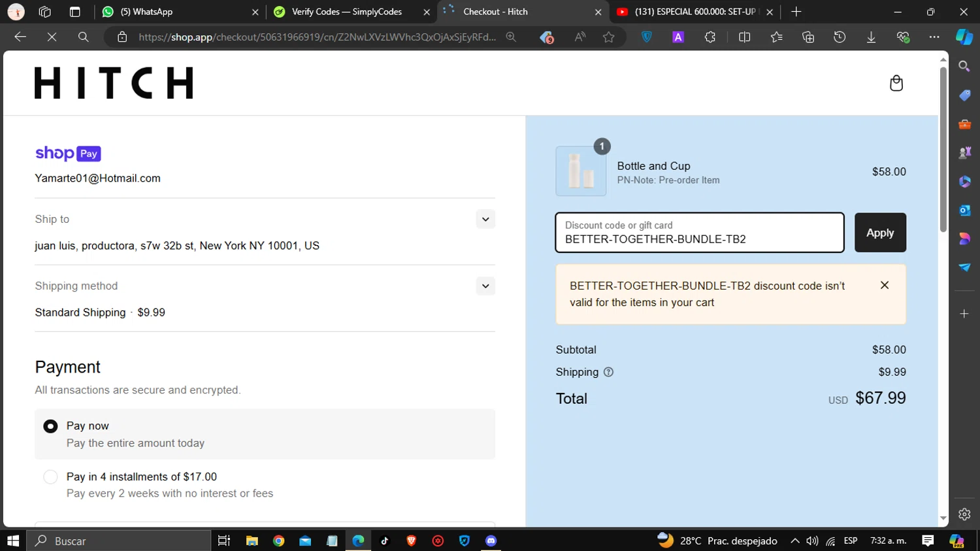Open the sidebar Search tool
This screenshot has height=551, width=980.
click(x=964, y=66)
